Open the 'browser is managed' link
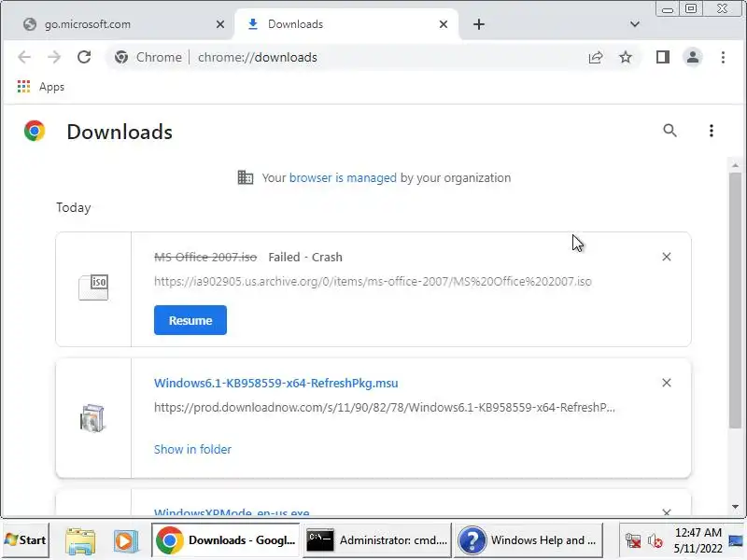 [x=343, y=177]
